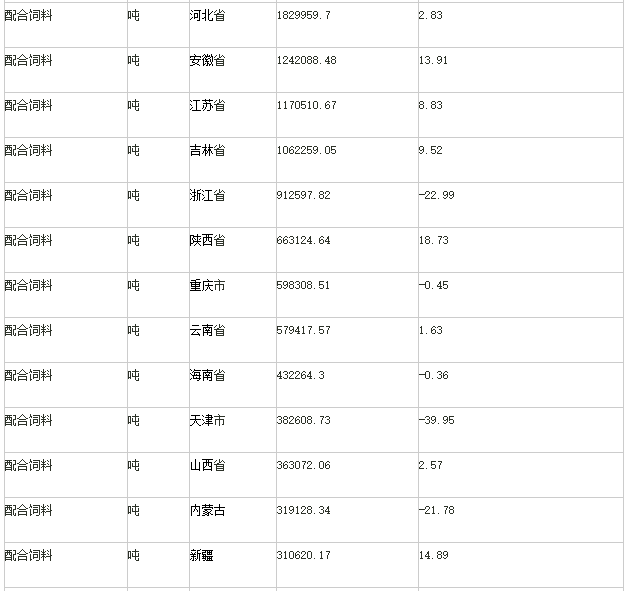The height and width of the screenshot is (591, 628).
Task: Click the 山西省 cell
Action: pyautogui.click(x=207, y=466)
